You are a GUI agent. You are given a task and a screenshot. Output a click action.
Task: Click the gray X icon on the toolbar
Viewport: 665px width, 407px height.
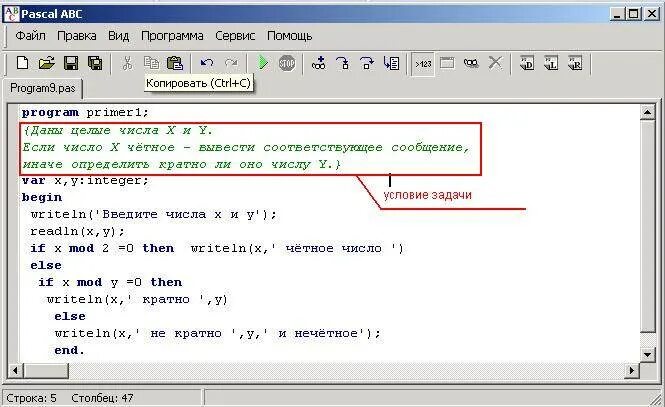click(x=495, y=63)
